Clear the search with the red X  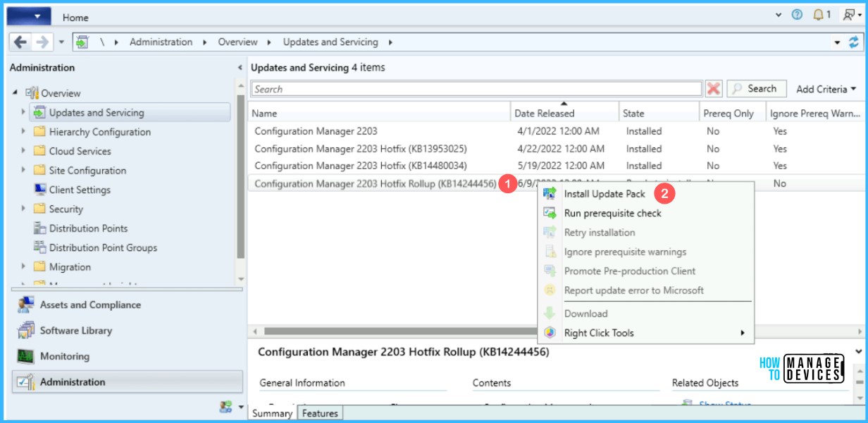click(714, 89)
